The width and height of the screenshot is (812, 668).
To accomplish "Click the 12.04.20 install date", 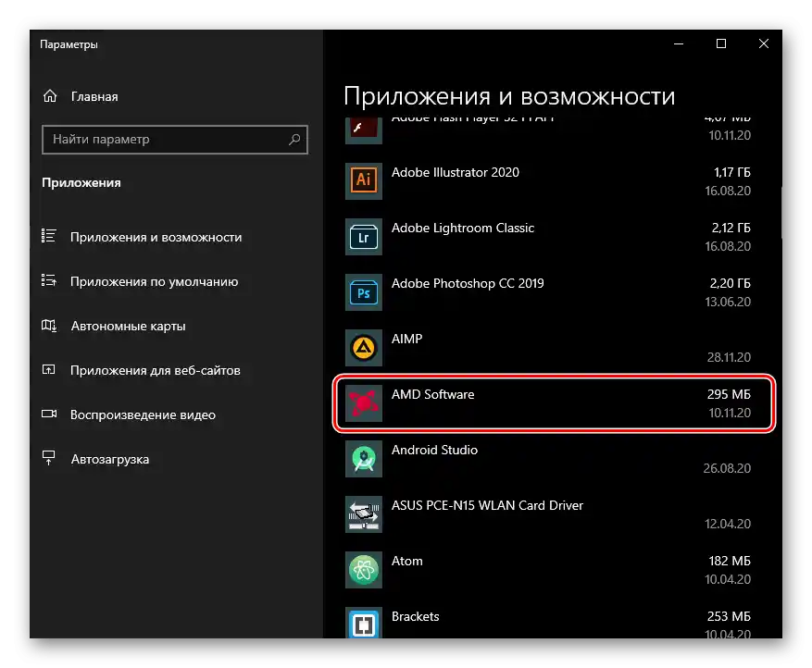I will click(x=728, y=524).
